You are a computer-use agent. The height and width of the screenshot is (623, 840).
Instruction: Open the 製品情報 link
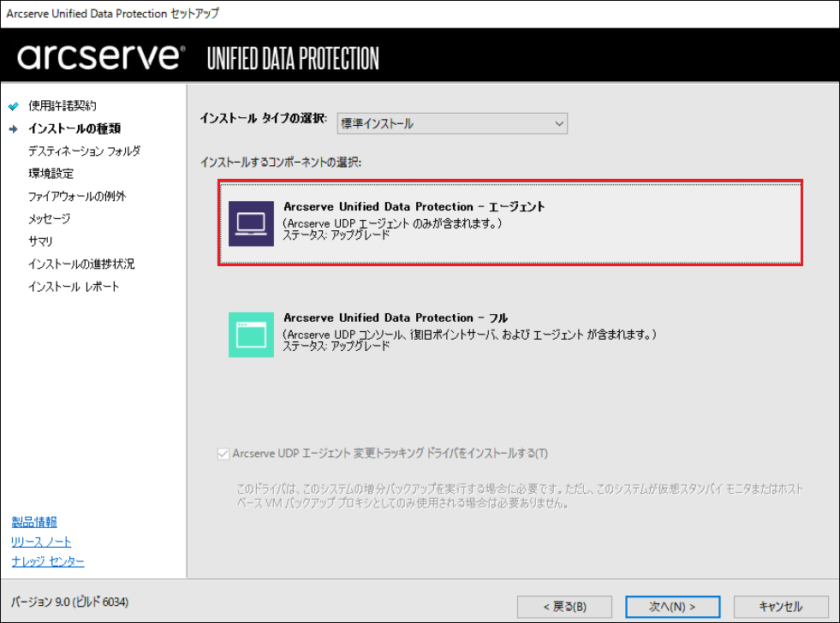click(x=34, y=522)
